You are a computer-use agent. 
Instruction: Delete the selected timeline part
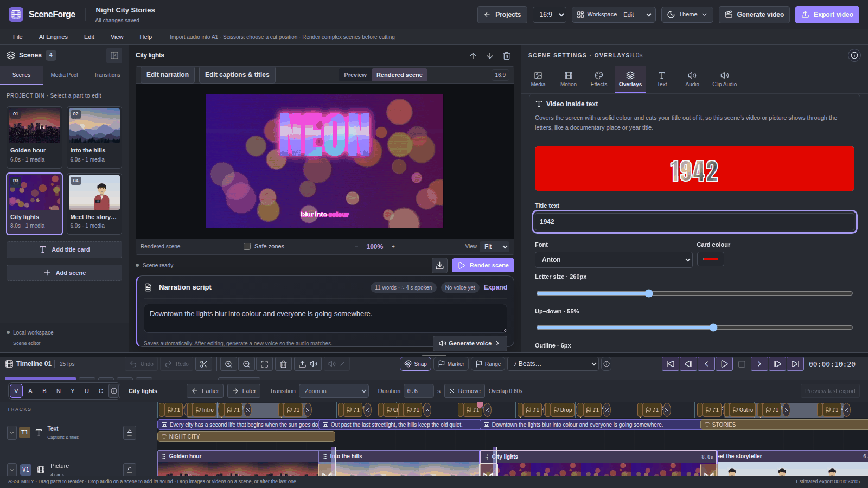[283, 364]
